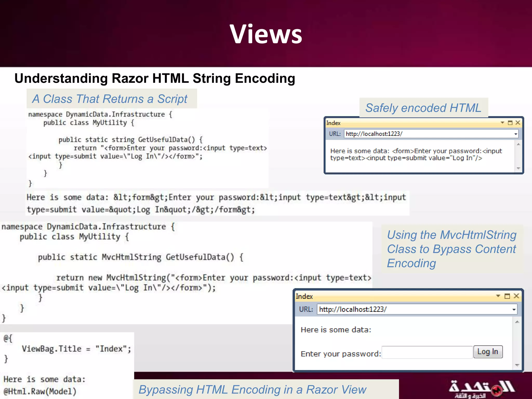Click scroll down arrow in lower Index window
The width and height of the screenshot is (532, 399).
tap(517, 365)
